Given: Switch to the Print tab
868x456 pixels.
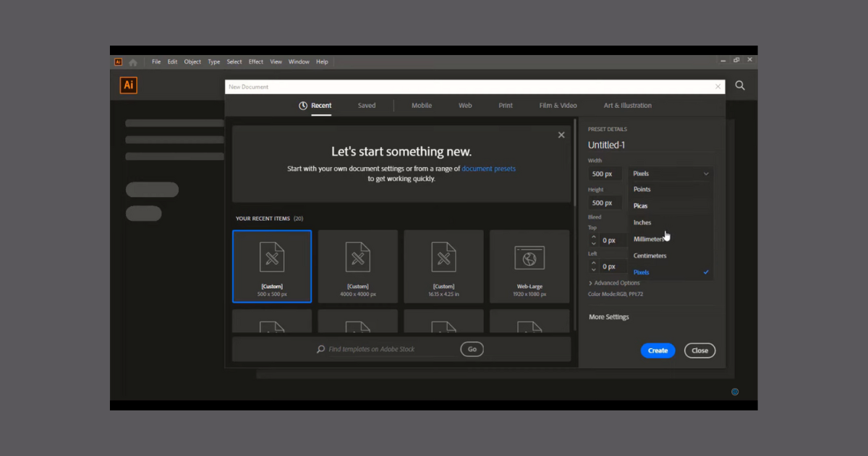Looking at the screenshot, I should (506, 106).
